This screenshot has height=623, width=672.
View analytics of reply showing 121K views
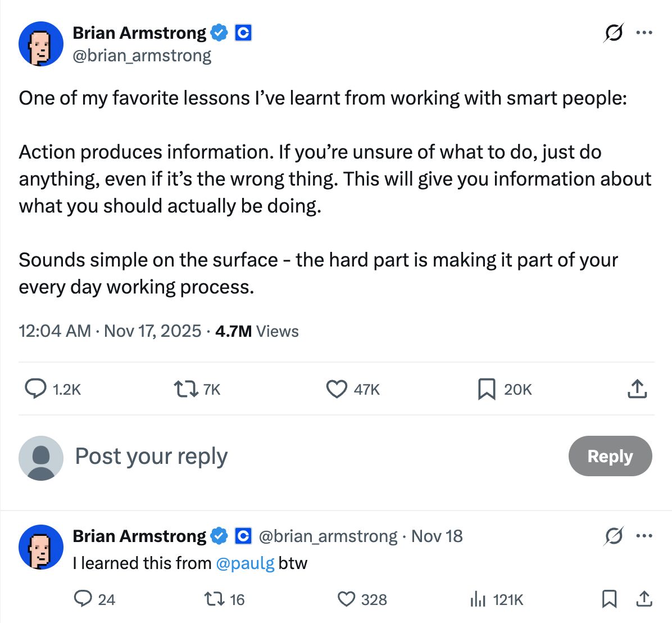pyautogui.click(x=477, y=599)
